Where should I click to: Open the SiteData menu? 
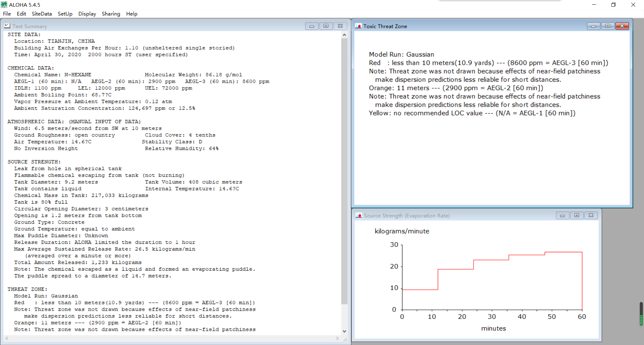[42, 14]
